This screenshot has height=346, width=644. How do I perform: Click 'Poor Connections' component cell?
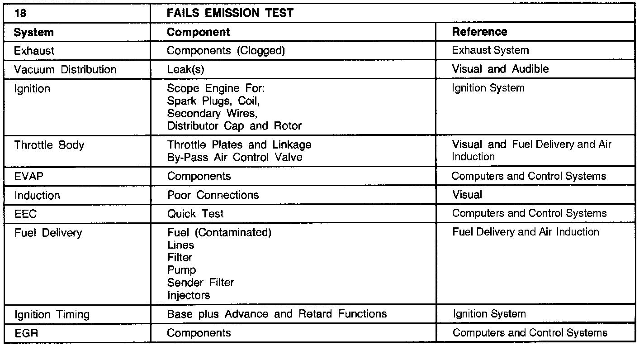coord(213,195)
